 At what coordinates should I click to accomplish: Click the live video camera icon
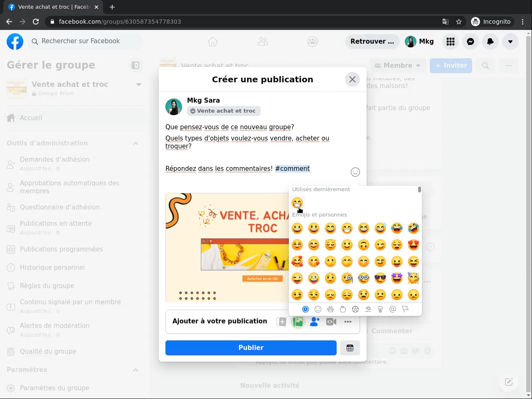(331, 322)
